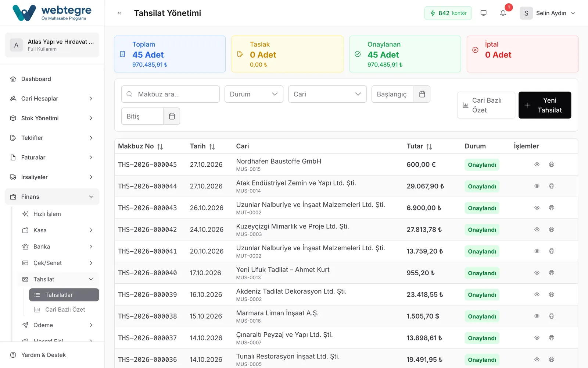Print receipt THS-2026-000037

click(552, 338)
